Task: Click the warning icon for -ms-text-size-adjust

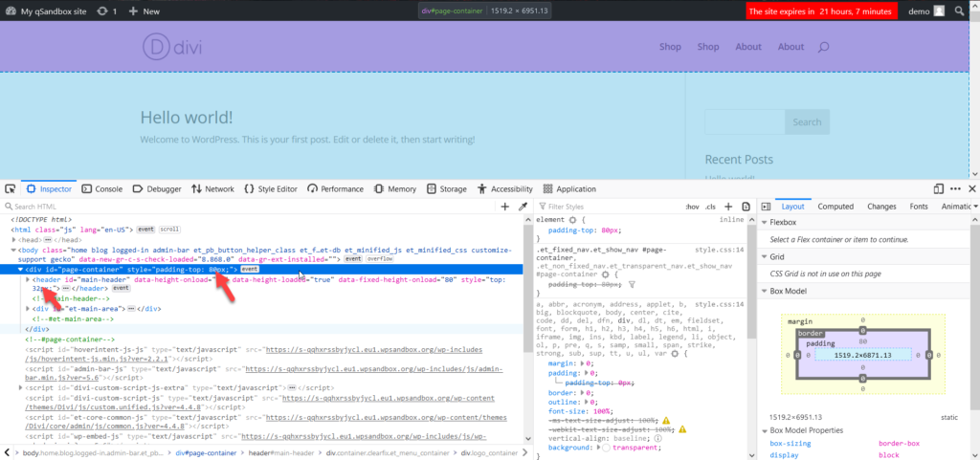Action: coord(666,421)
